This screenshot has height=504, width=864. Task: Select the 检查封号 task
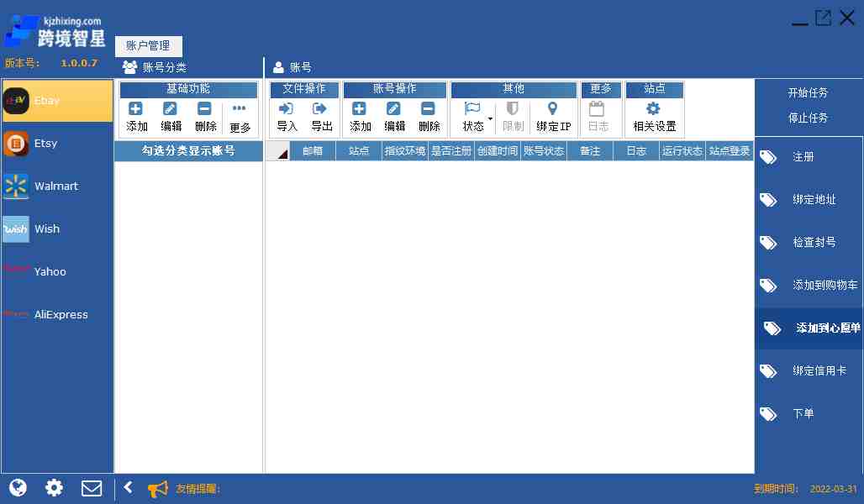[809, 243]
